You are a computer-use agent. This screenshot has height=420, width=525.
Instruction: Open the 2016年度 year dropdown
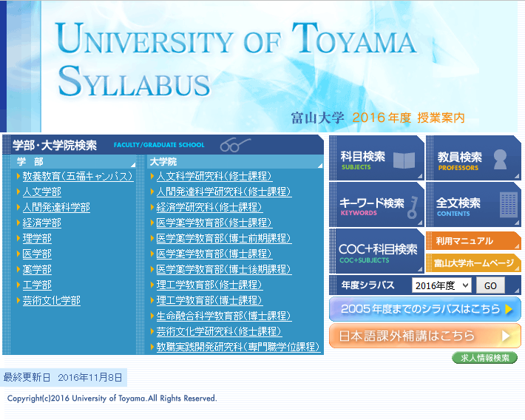441,285
